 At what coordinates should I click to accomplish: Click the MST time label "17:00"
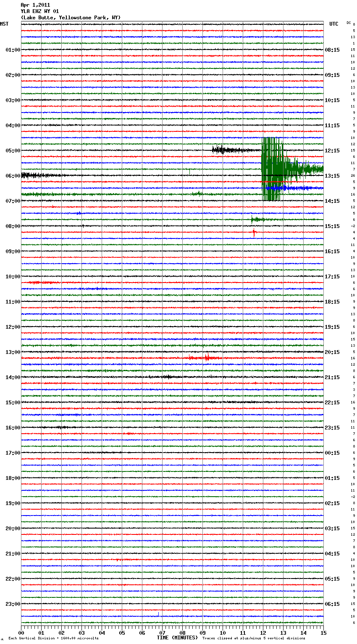coord(13,453)
